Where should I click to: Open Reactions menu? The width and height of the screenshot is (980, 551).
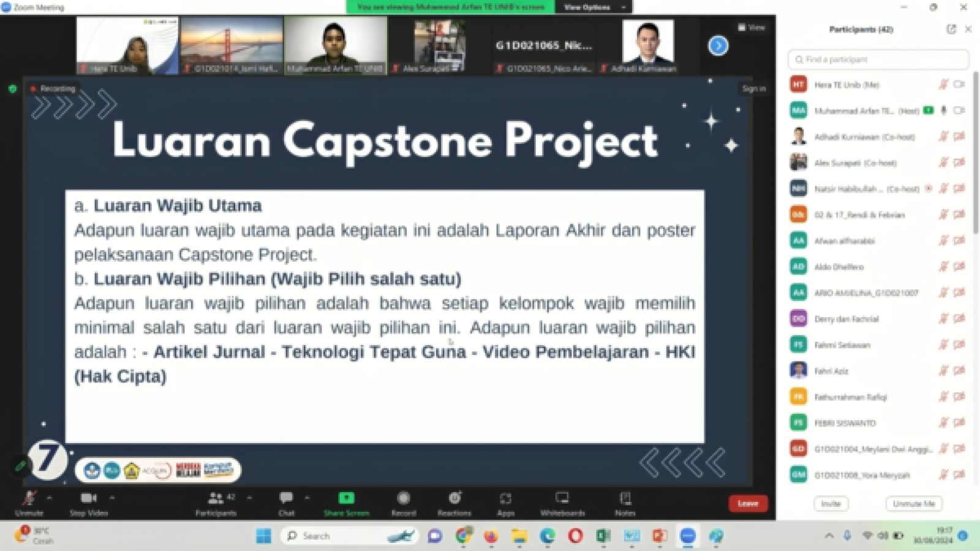click(454, 503)
